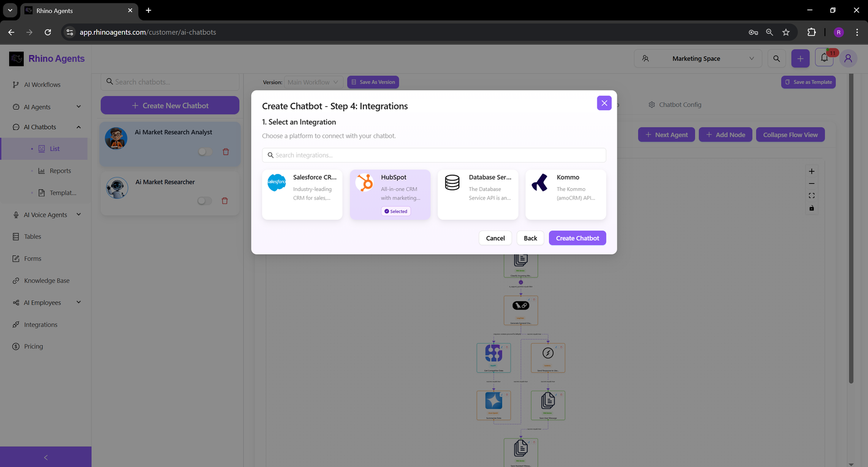Open chatbot Reports page
The height and width of the screenshot is (467, 868).
click(60, 171)
